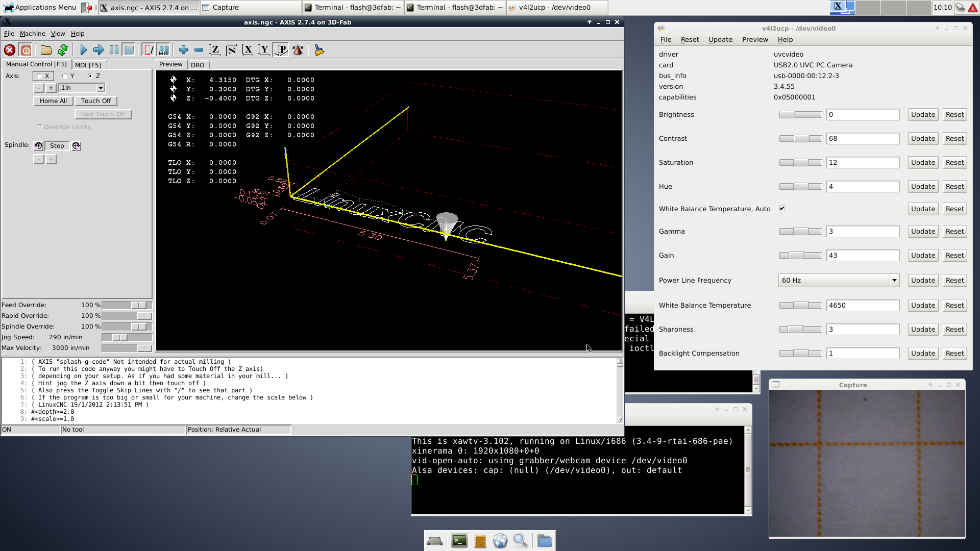This screenshot has height=551, width=980.
Task: Zoom out the preview with minus icon
Action: 199,50
